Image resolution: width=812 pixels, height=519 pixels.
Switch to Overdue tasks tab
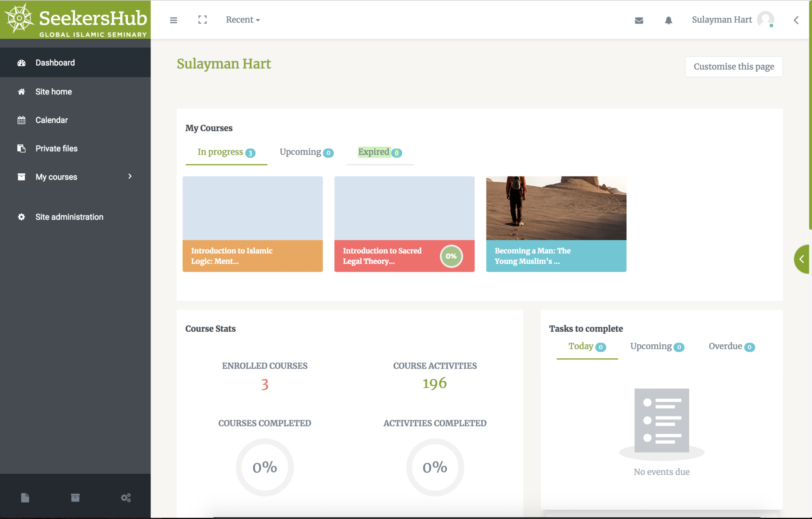click(x=732, y=347)
